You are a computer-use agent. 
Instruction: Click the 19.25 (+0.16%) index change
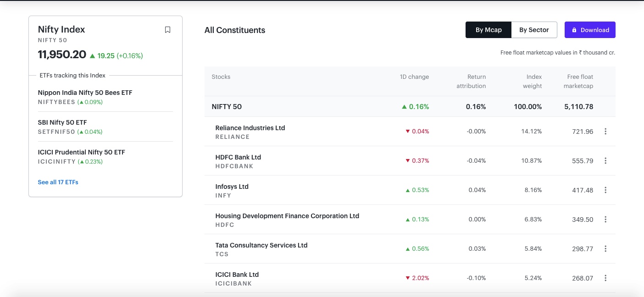click(117, 56)
